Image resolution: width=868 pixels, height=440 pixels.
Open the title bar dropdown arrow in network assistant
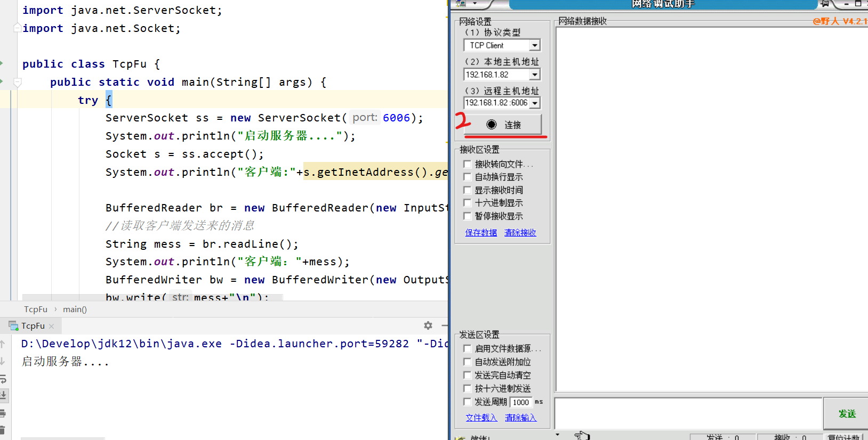coord(475,3)
